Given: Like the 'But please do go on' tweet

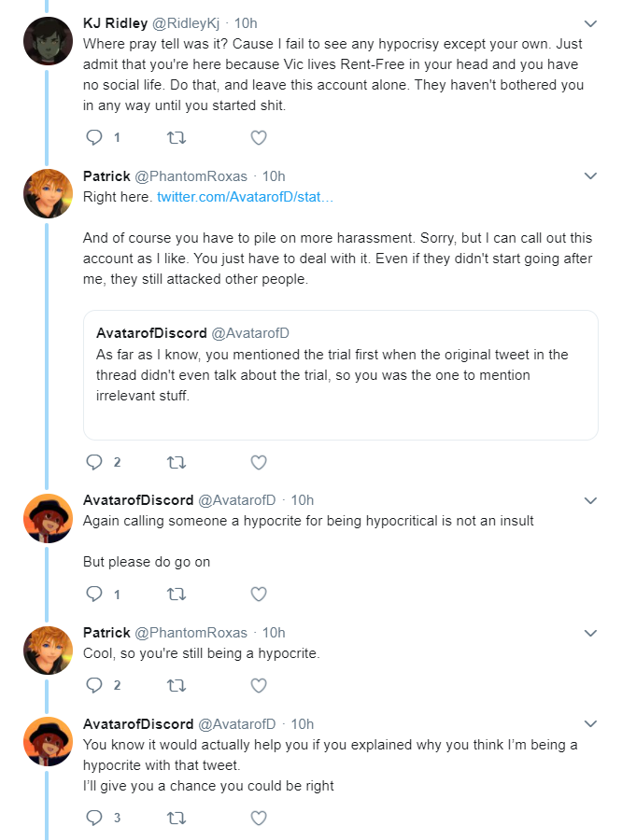Looking at the screenshot, I should (x=259, y=594).
